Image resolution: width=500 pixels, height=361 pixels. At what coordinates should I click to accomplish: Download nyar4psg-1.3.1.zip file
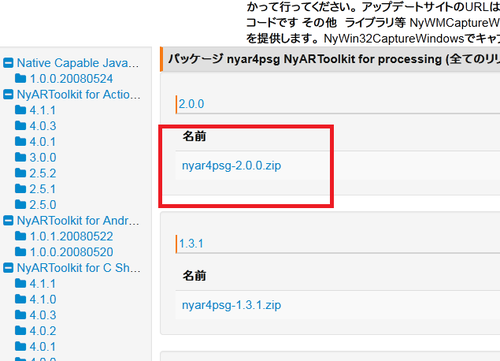point(231,305)
